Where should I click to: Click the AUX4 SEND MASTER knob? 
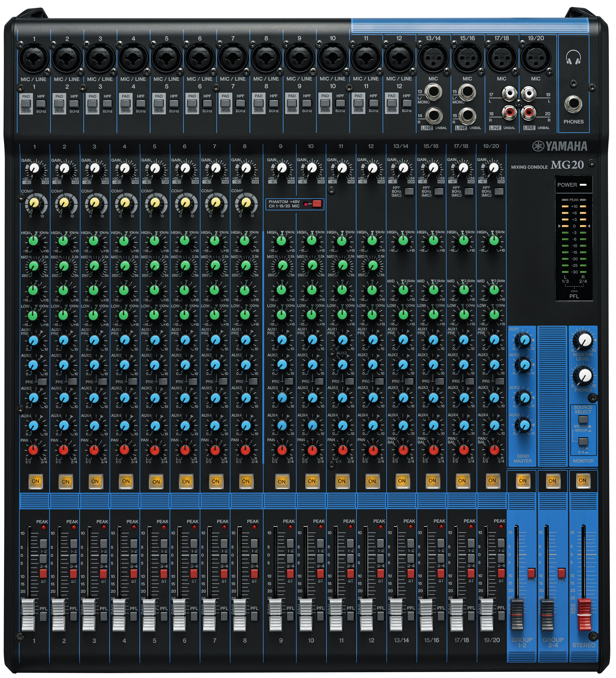pos(524,426)
